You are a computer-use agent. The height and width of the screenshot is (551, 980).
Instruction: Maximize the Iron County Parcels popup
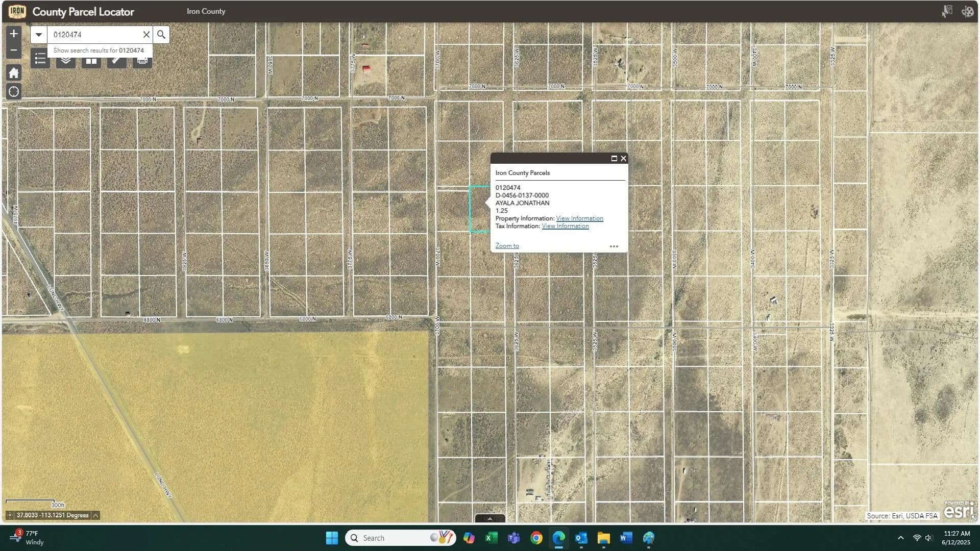614,159
